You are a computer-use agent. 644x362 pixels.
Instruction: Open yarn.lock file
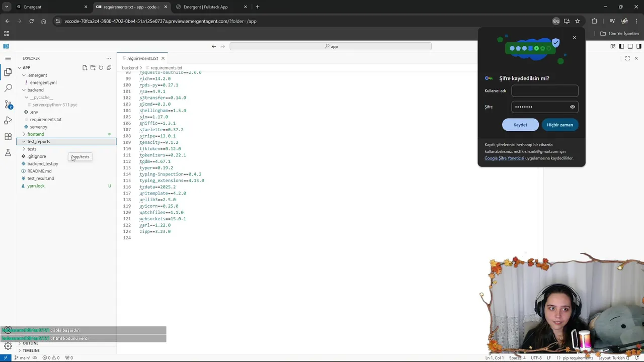36,186
